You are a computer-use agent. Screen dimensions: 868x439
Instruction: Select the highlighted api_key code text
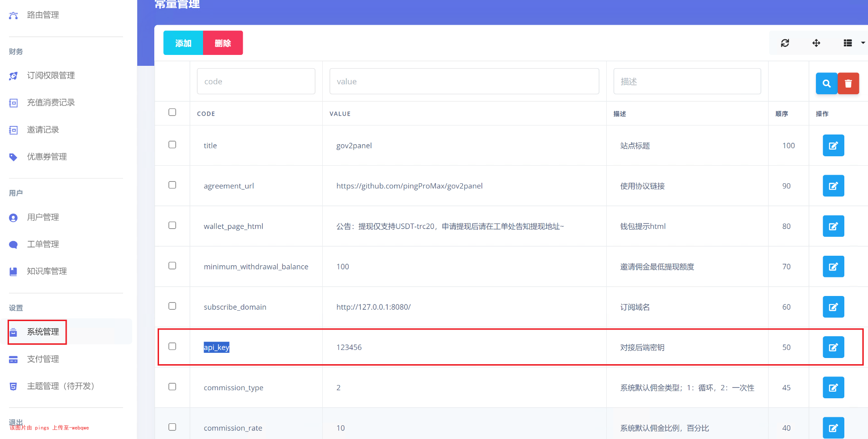pyautogui.click(x=216, y=347)
